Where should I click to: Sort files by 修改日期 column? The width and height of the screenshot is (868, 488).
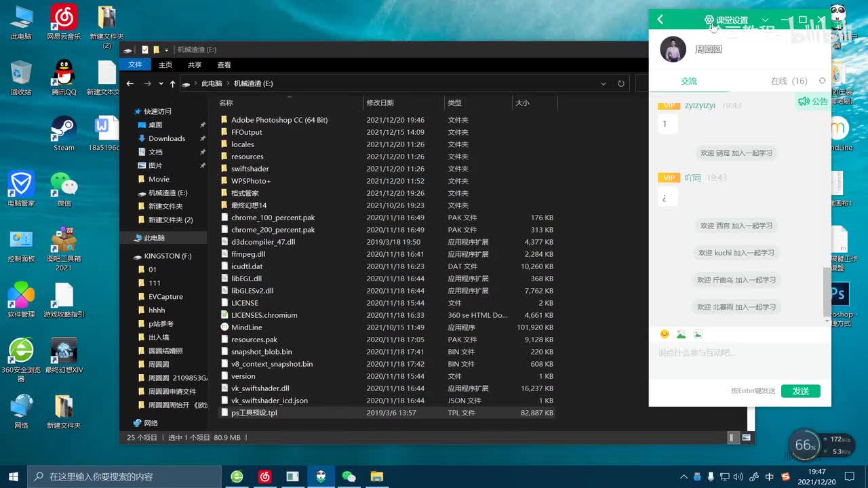point(380,103)
